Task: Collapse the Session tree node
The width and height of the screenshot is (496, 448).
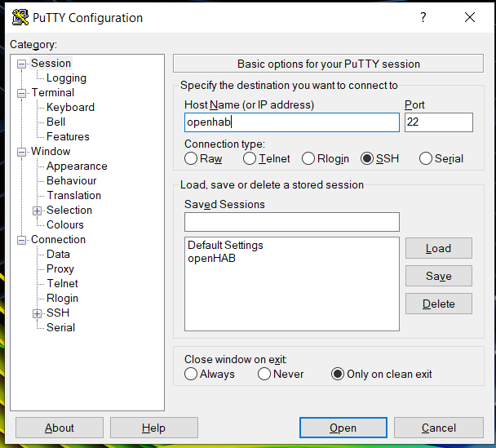Action: coord(21,64)
